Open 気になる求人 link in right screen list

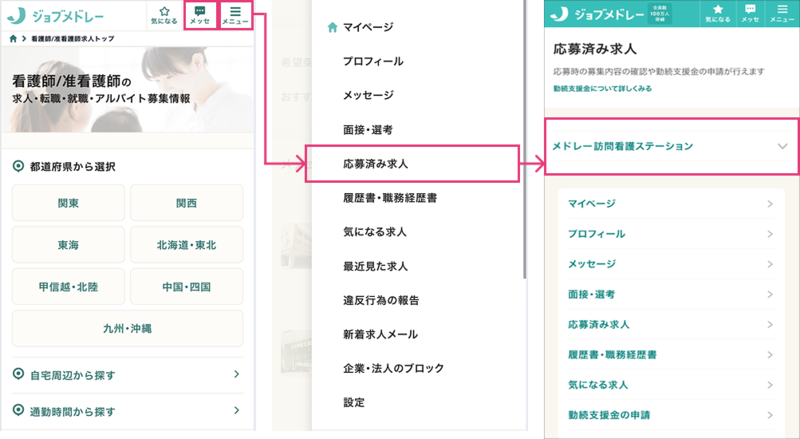point(598,384)
